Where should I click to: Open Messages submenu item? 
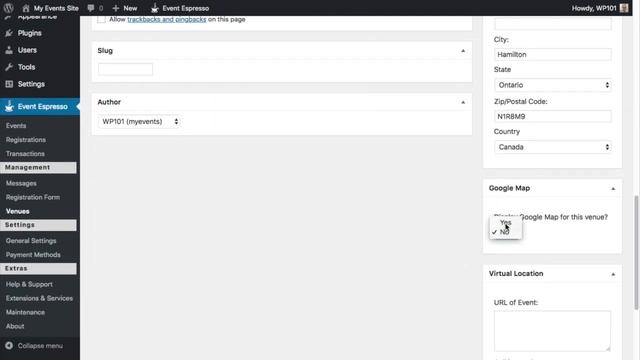[x=21, y=184]
